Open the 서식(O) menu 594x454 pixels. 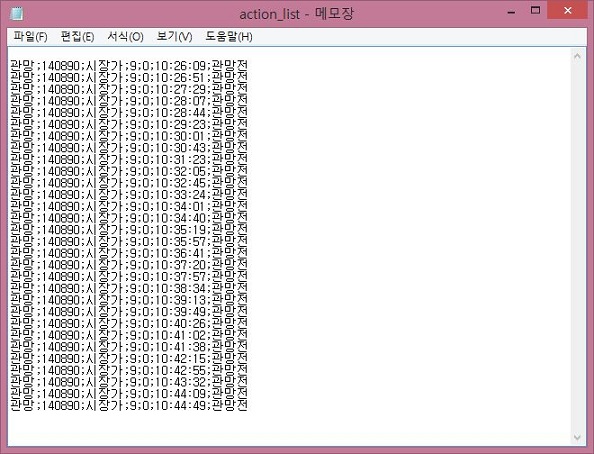(125, 37)
